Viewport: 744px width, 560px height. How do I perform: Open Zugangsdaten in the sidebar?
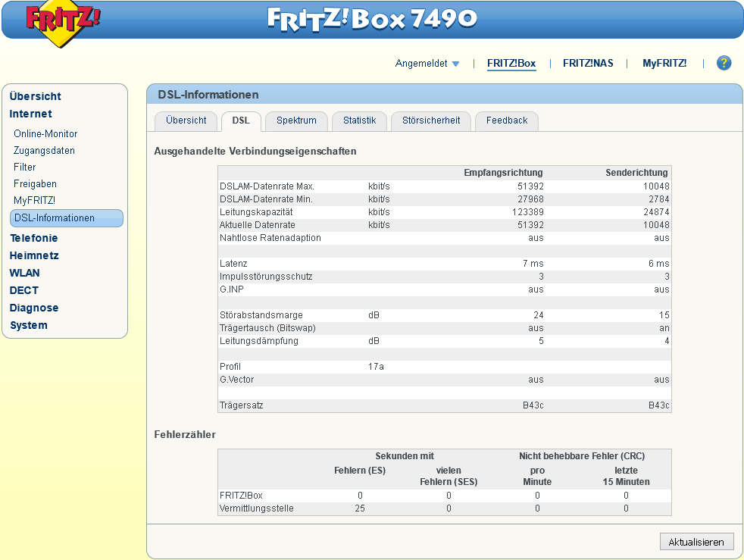44,151
